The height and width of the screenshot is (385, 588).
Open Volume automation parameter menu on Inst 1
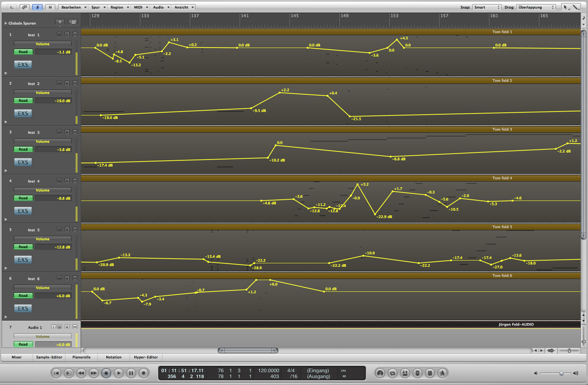42,44
